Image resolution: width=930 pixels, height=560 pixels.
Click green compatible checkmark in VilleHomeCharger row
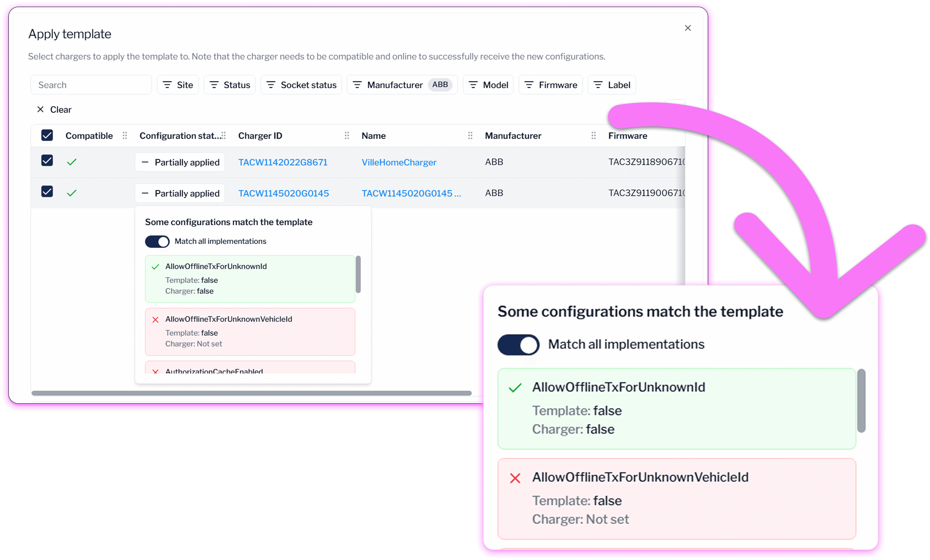point(72,162)
